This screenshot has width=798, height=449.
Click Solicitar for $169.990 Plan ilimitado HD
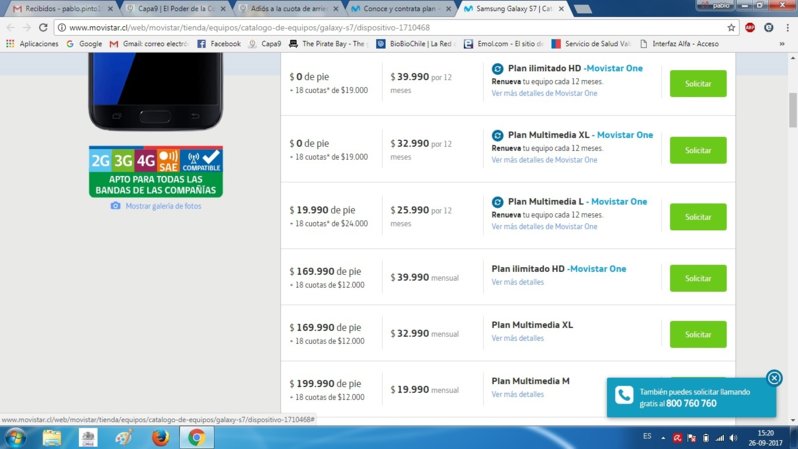click(x=698, y=278)
